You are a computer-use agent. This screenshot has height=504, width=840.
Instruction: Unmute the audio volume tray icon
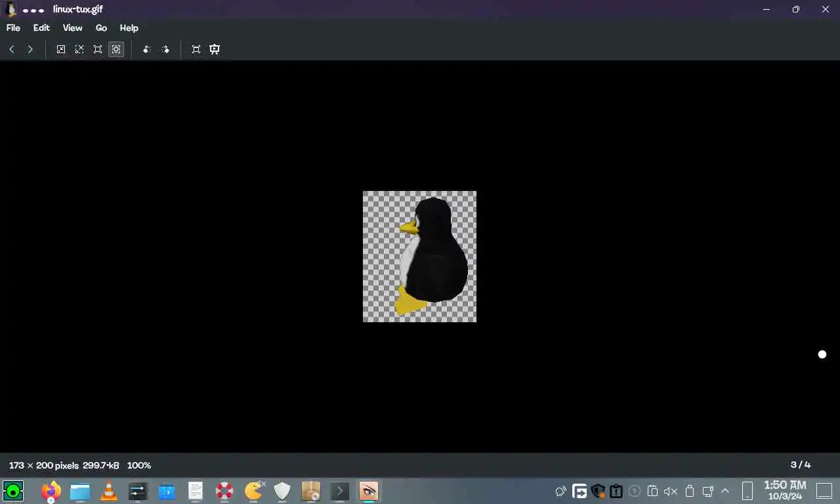click(671, 491)
